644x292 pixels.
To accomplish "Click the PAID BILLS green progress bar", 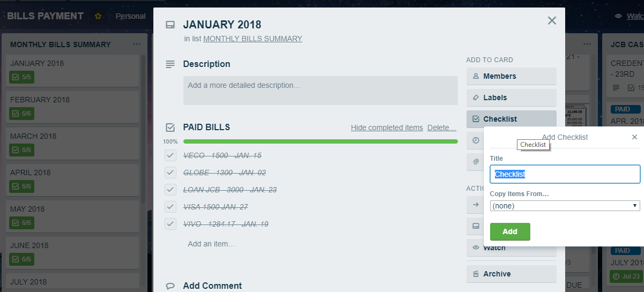I will pyautogui.click(x=320, y=141).
